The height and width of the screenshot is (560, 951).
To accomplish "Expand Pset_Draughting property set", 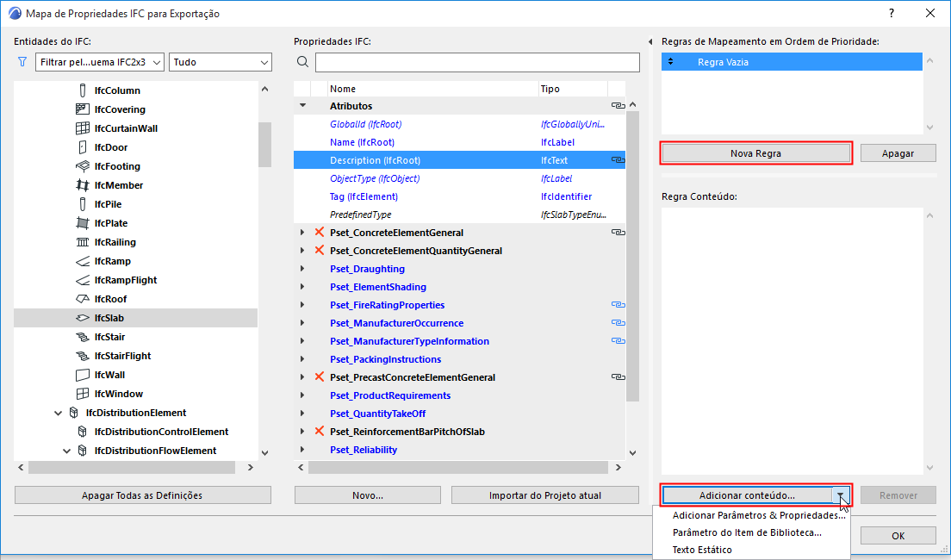I will [302, 269].
